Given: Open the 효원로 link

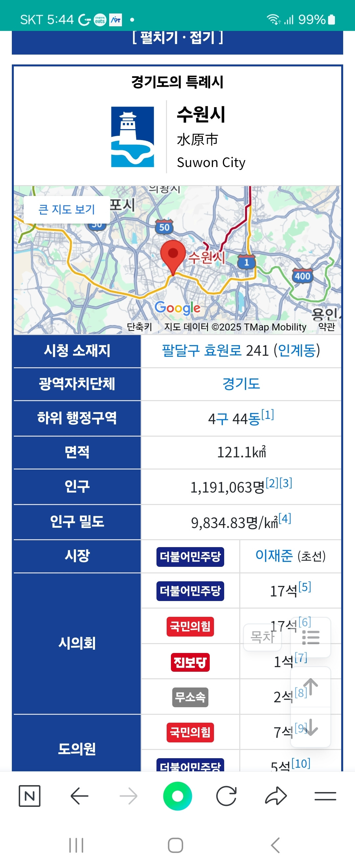Looking at the screenshot, I should point(223,350).
